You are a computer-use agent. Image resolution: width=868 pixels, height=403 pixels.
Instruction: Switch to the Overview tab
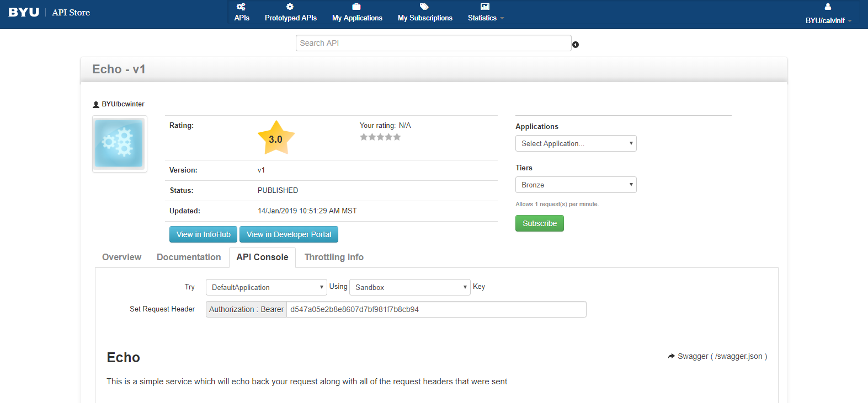click(121, 257)
